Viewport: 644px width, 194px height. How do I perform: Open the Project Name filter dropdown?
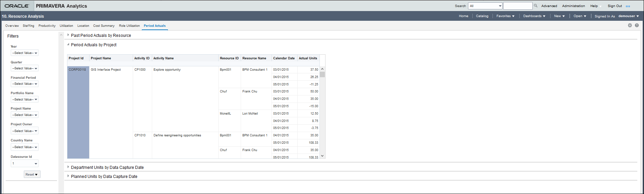point(24,115)
